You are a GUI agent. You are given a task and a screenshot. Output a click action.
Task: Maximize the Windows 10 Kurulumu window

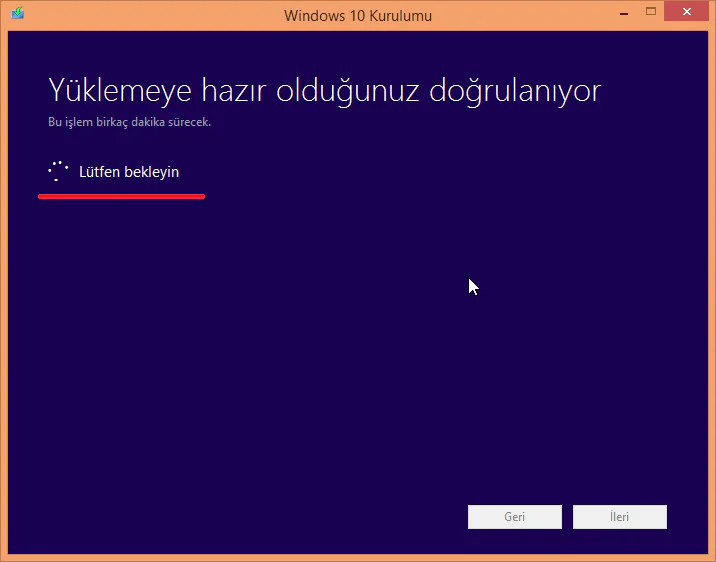pos(651,12)
